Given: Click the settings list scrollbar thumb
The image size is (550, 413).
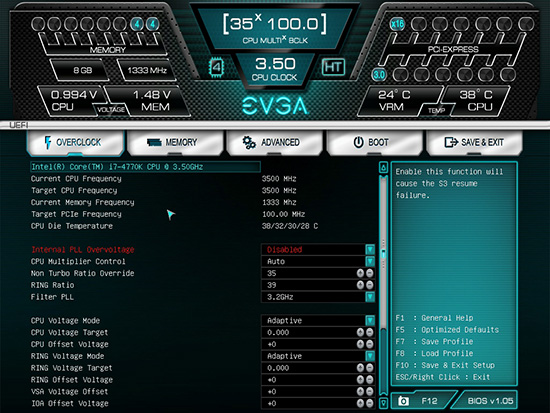Looking at the screenshot, I should tap(383, 254).
